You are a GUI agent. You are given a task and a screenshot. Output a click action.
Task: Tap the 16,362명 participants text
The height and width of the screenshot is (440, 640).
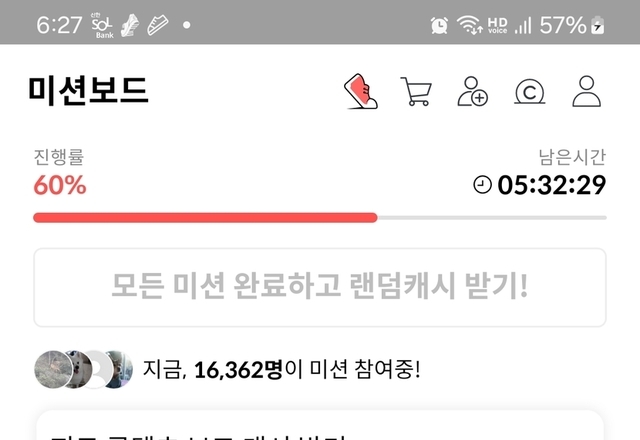[x=238, y=370]
